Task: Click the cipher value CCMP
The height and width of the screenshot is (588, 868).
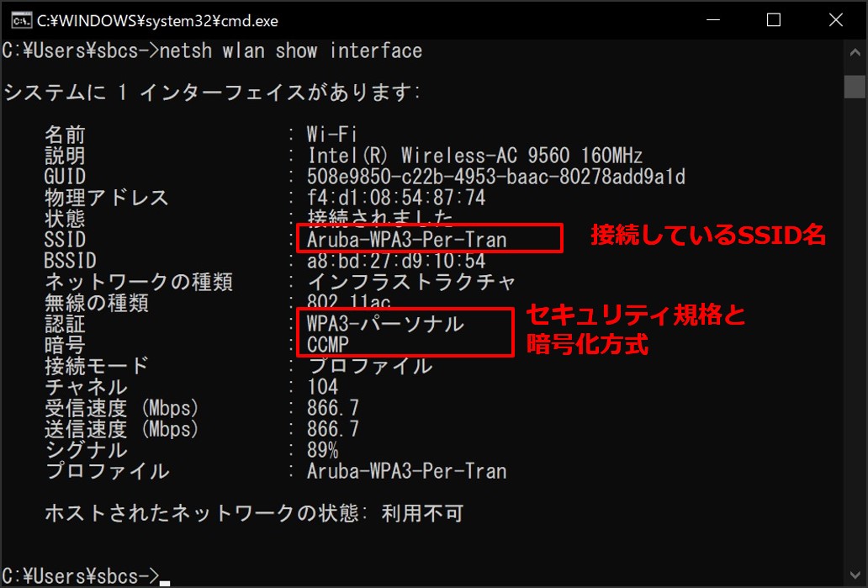Action: (328, 345)
